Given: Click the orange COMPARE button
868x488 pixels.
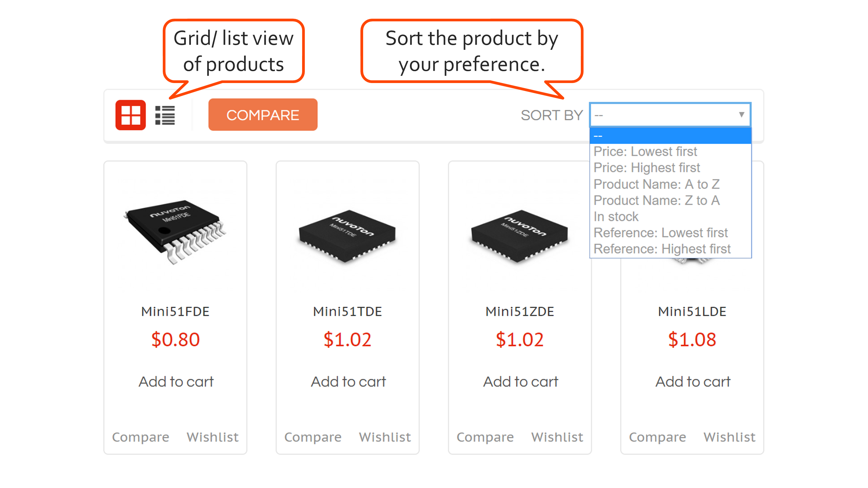Looking at the screenshot, I should [x=263, y=115].
